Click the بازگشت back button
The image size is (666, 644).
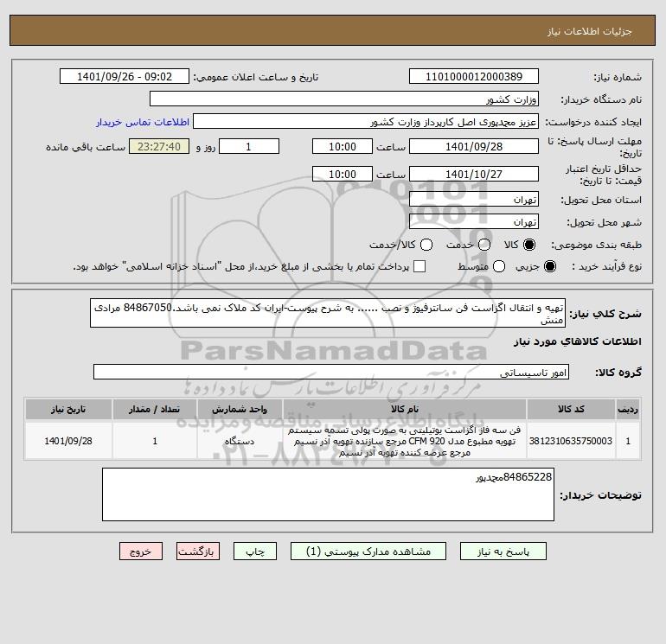pyautogui.click(x=198, y=552)
